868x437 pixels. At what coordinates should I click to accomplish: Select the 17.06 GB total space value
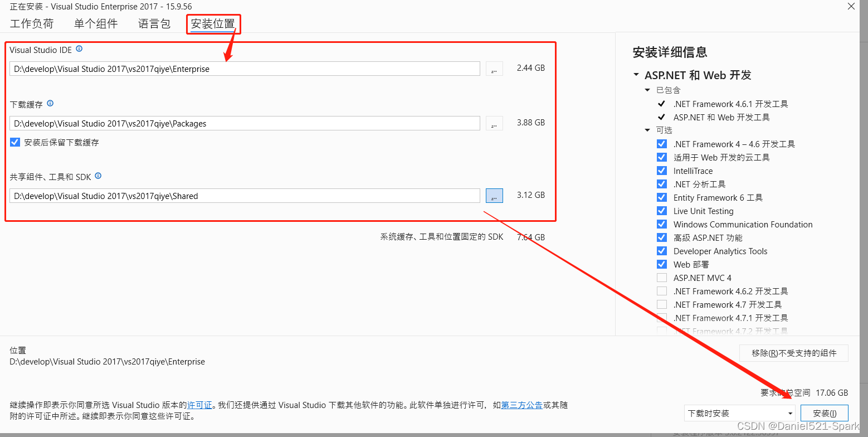[x=832, y=393]
